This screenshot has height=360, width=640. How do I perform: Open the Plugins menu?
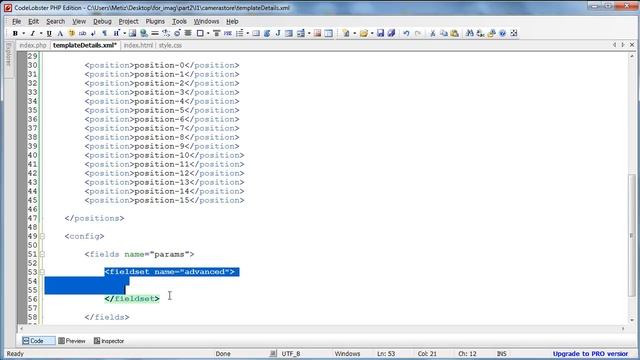tap(155, 21)
